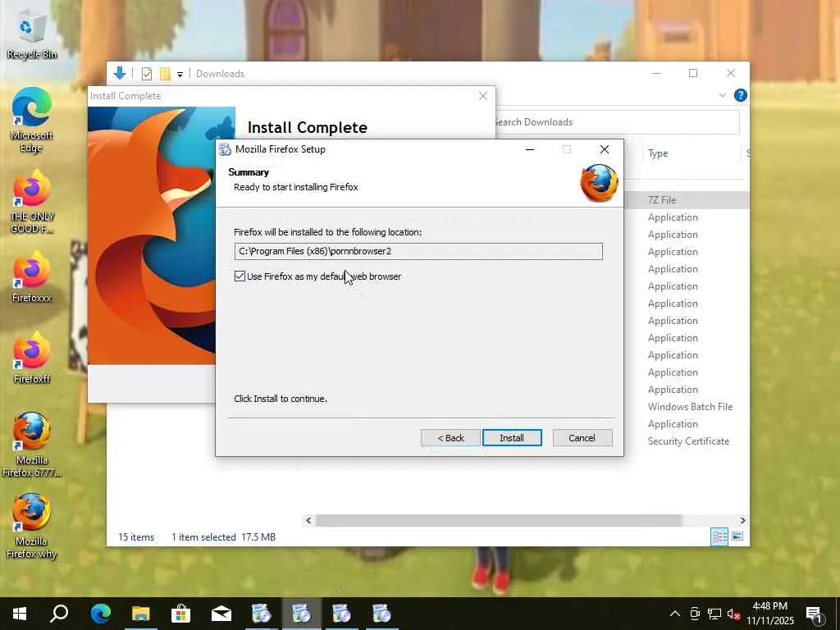Image resolution: width=840 pixels, height=630 pixels.
Task: Click Install in Firefox Setup
Action: [x=512, y=438]
